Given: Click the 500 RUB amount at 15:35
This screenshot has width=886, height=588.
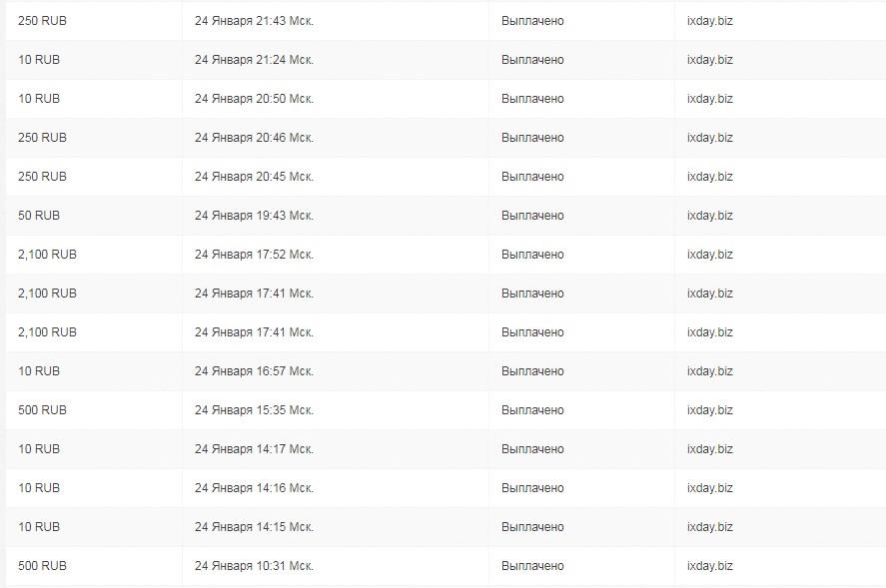Looking at the screenshot, I should [42, 410].
